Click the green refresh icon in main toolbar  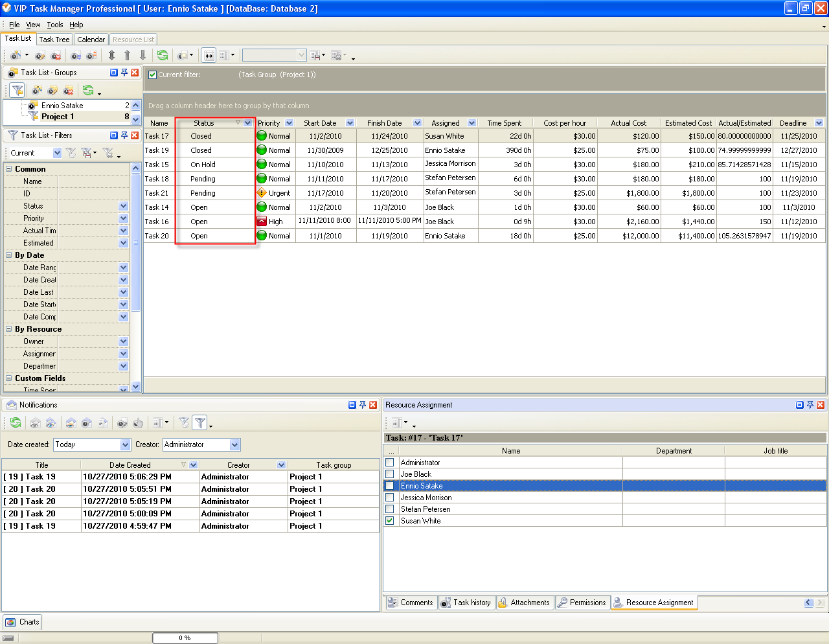coord(163,56)
